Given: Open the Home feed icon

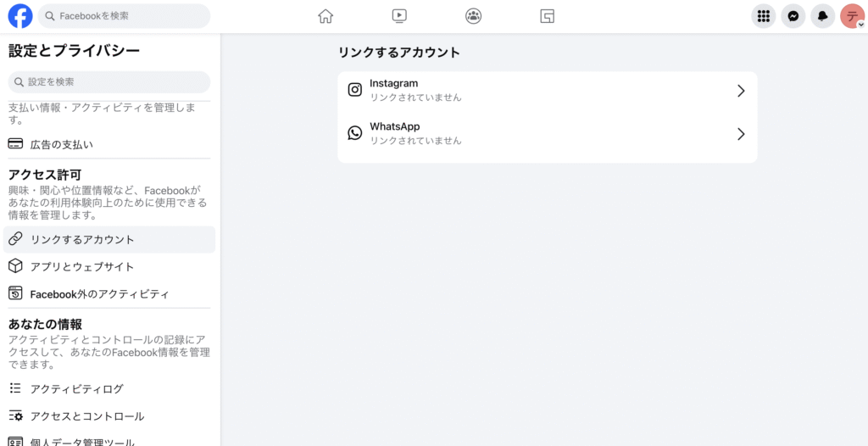Looking at the screenshot, I should [x=325, y=16].
